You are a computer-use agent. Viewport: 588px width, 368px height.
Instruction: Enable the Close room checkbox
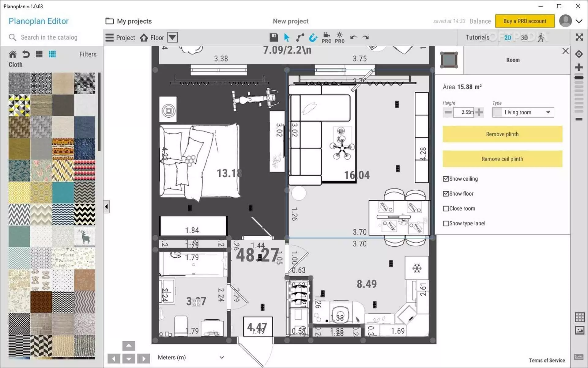pyautogui.click(x=446, y=209)
